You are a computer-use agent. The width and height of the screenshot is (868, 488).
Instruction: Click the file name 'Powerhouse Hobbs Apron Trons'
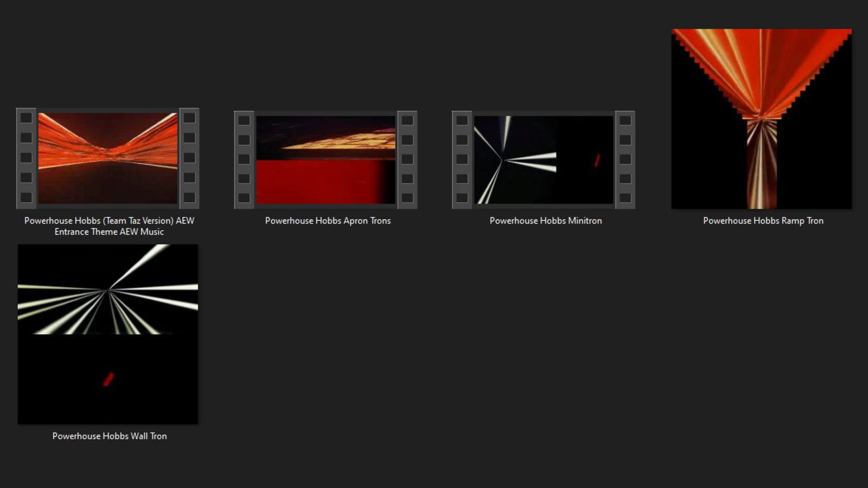coord(328,221)
